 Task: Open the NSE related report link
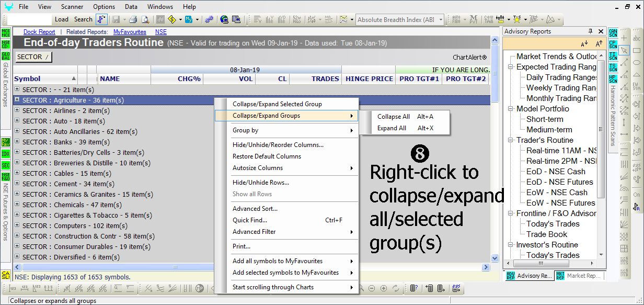click(161, 32)
